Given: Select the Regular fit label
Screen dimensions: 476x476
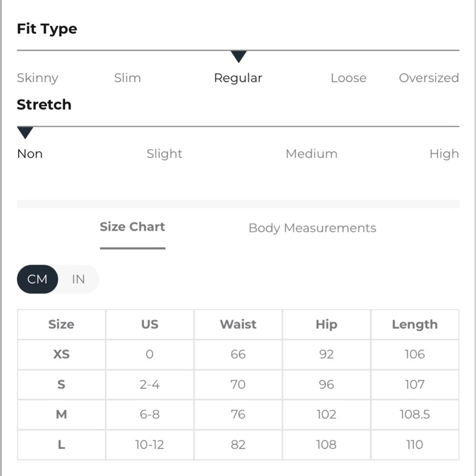Looking at the screenshot, I should click(238, 78).
